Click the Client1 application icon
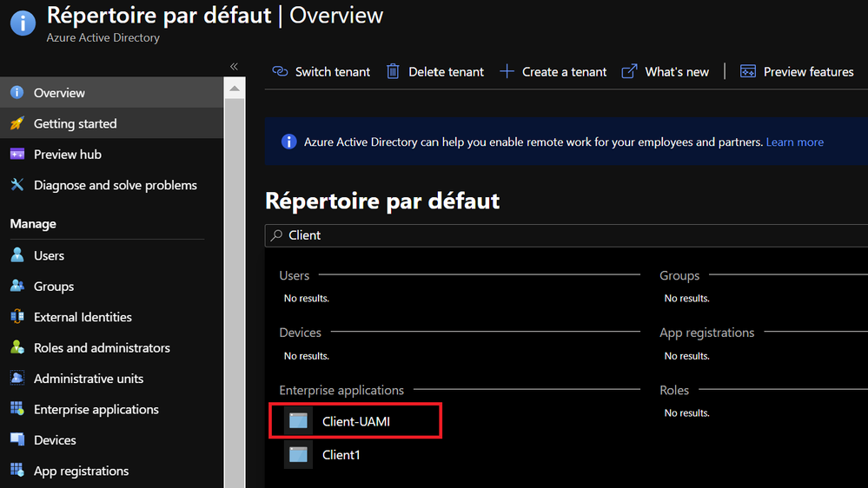868x488 pixels. pyautogui.click(x=298, y=455)
